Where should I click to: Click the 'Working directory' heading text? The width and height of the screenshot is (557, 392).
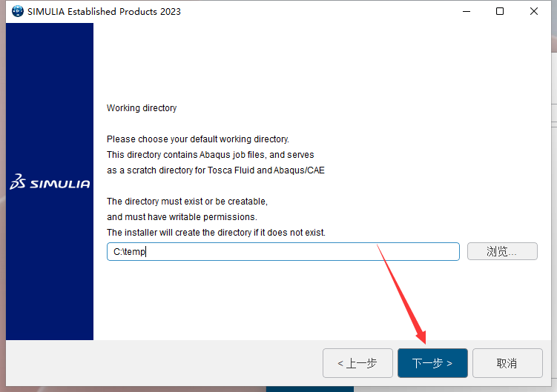(142, 108)
